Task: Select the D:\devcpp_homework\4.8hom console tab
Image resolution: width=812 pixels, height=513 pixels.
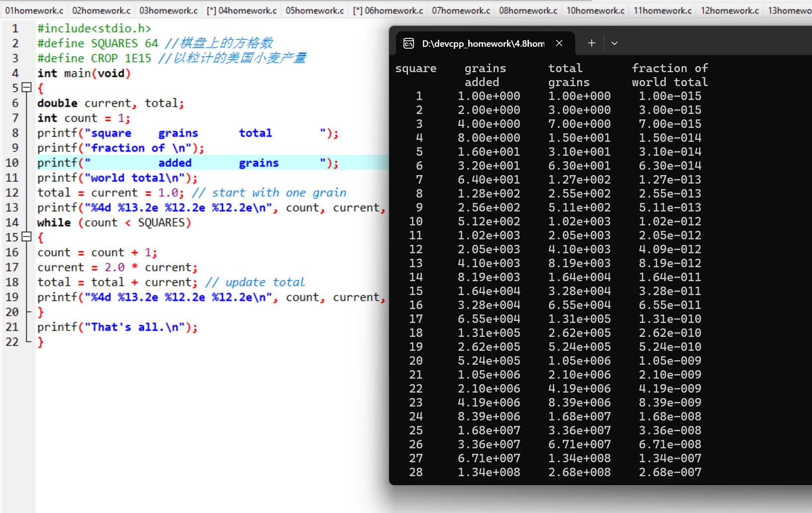Action: coord(486,44)
